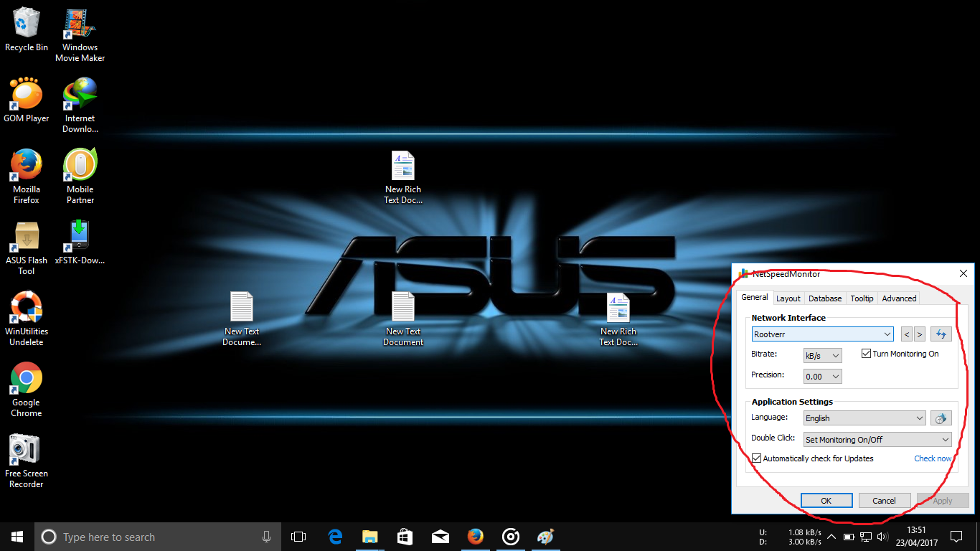Toggle Automatically check for Updates checkbox
Screen dimensions: 980x551
[812, 458]
